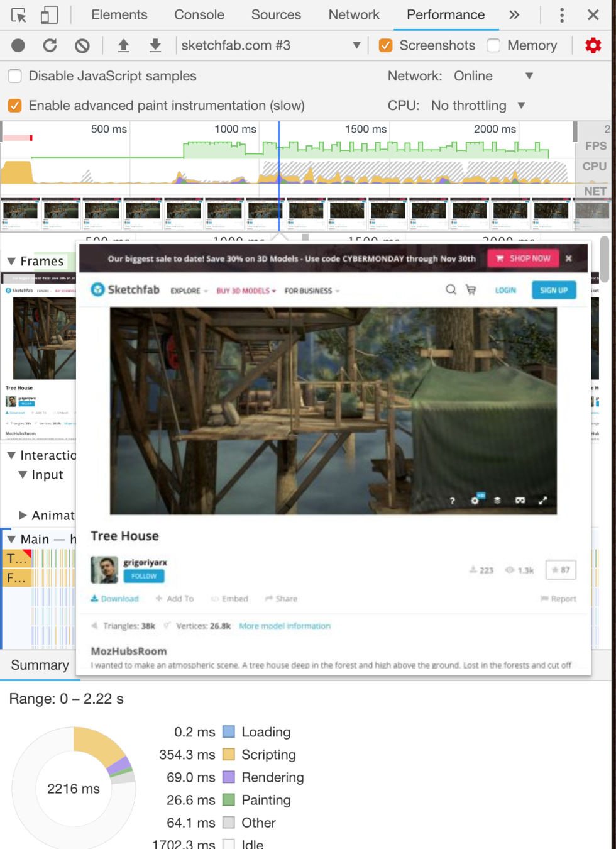Click the reload and profile icon
The width and height of the screenshot is (616, 849).
click(50, 45)
